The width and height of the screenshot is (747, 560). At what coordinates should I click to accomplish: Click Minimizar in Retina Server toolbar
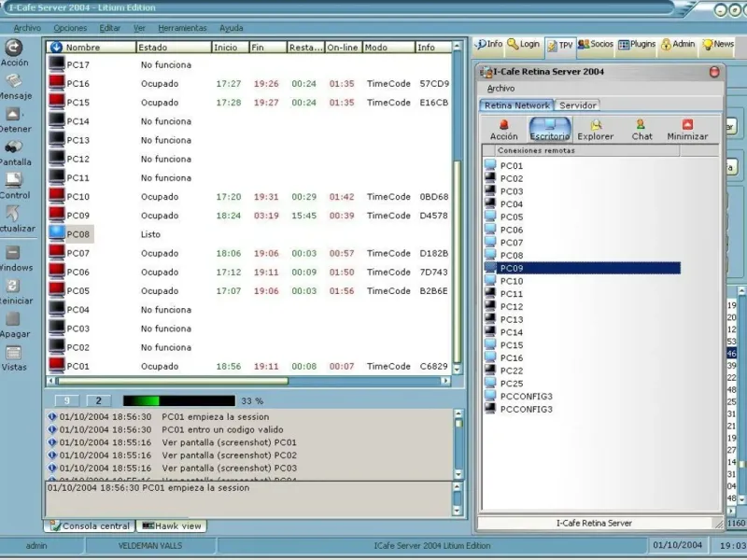tap(687, 130)
